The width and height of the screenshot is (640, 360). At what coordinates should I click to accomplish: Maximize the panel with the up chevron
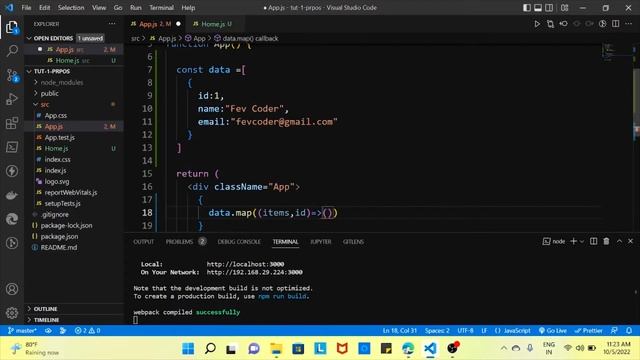[619, 241]
